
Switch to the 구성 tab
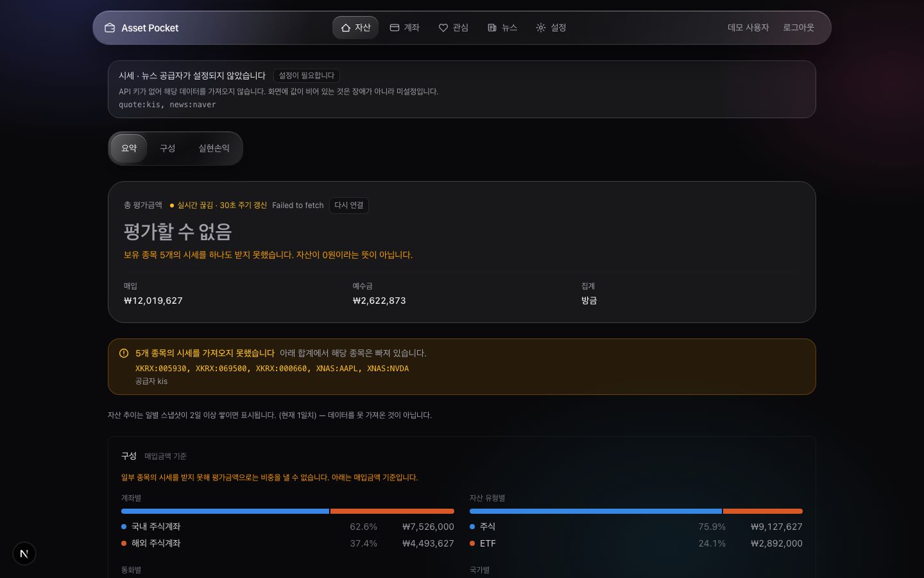167,148
